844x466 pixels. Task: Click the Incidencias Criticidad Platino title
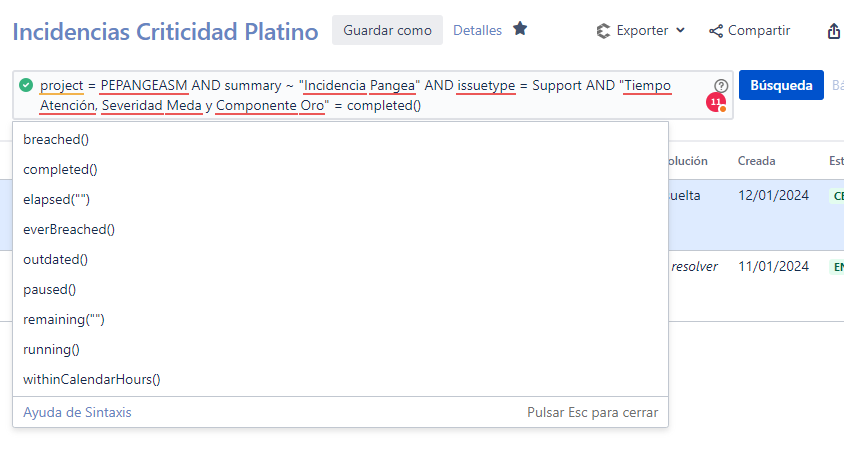[x=165, y=32]
